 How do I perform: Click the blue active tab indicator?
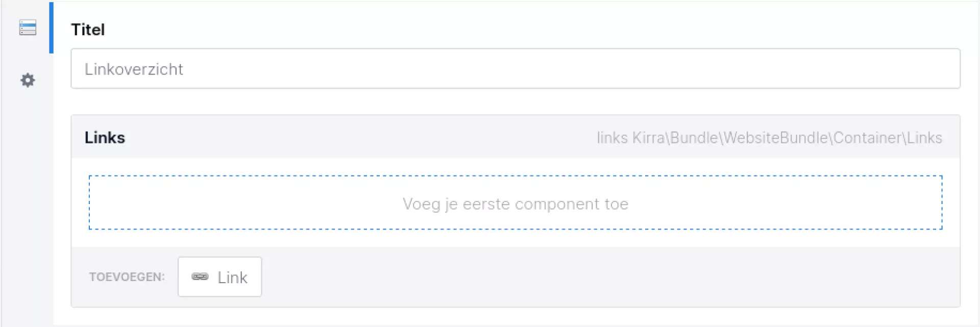click(x=51, y=28)
